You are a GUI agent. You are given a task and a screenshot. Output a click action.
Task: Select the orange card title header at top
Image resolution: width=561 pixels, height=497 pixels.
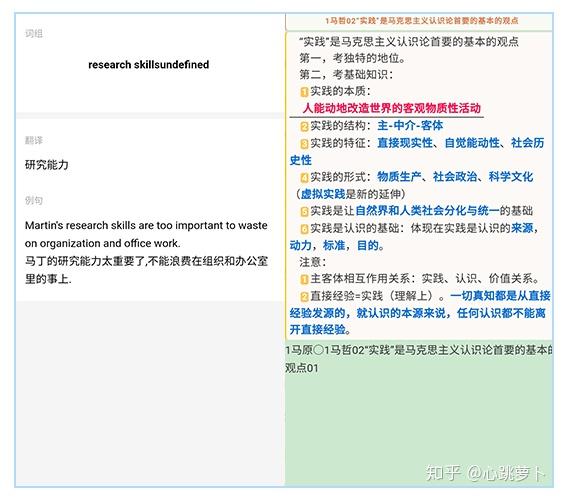coord(421,21)
